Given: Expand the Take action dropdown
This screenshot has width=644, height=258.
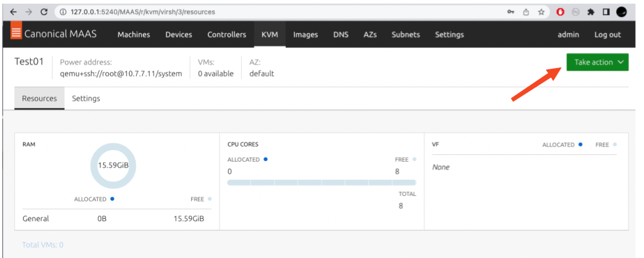Looking at the screenshot, I should 597,62.
